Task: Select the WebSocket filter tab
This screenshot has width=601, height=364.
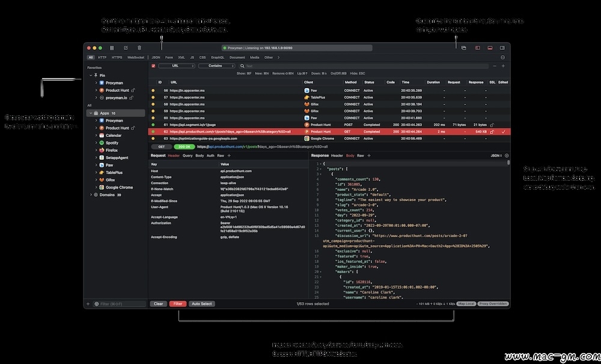Action: (x=136, y=58)
